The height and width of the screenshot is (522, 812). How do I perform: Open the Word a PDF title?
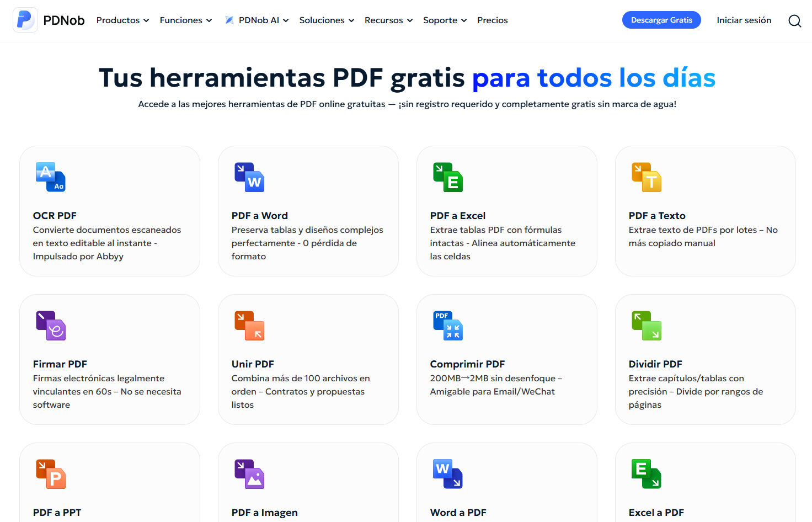pos(458,513)
